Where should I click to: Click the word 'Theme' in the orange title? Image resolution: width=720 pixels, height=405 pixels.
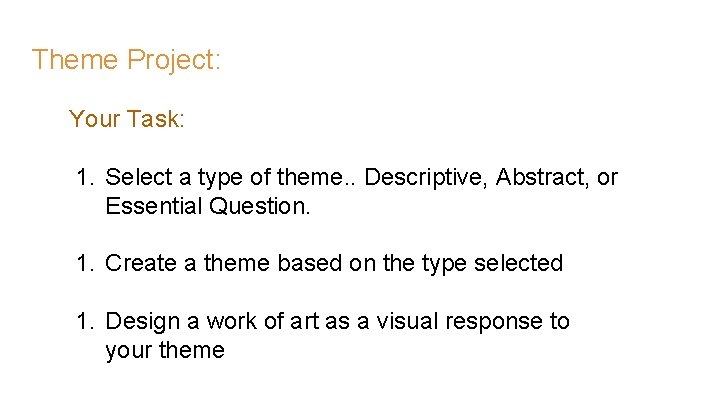pos(75,60)
